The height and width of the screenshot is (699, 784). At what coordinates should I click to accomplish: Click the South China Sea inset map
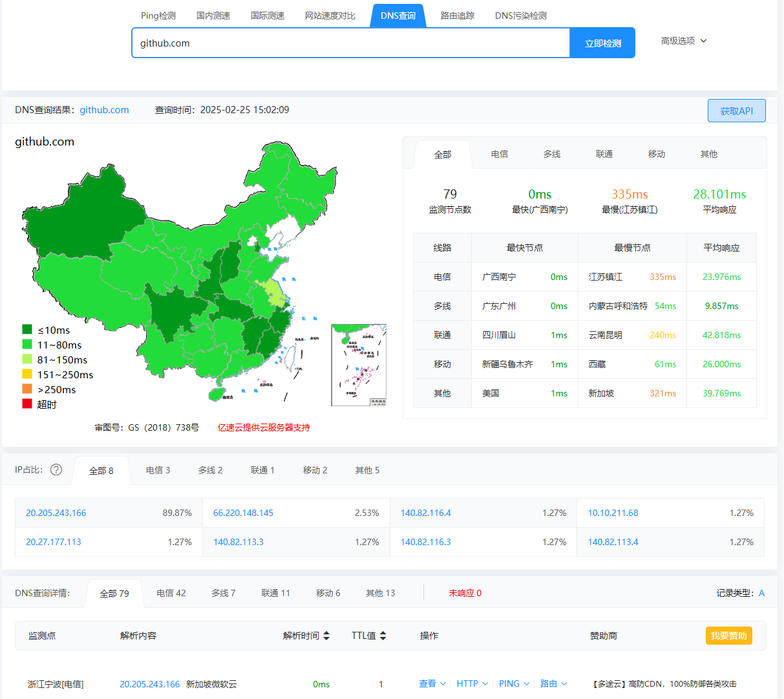[x=359, y=365]
